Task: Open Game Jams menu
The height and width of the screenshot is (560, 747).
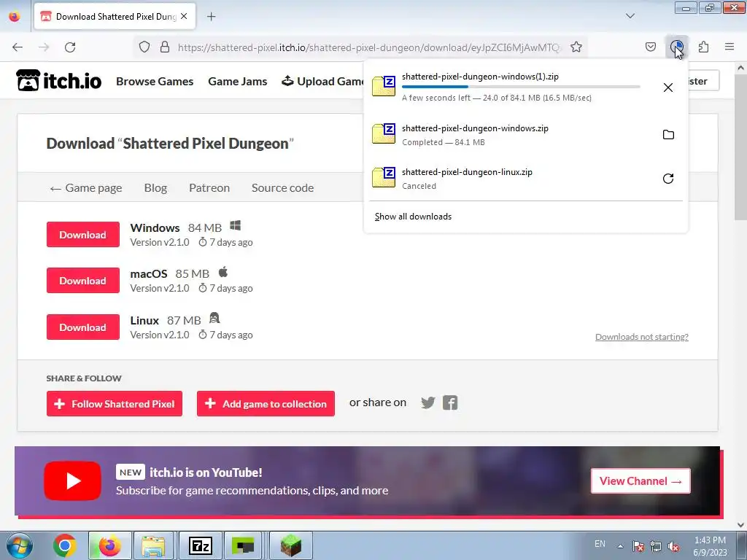Action: click(x=237, y=82)
